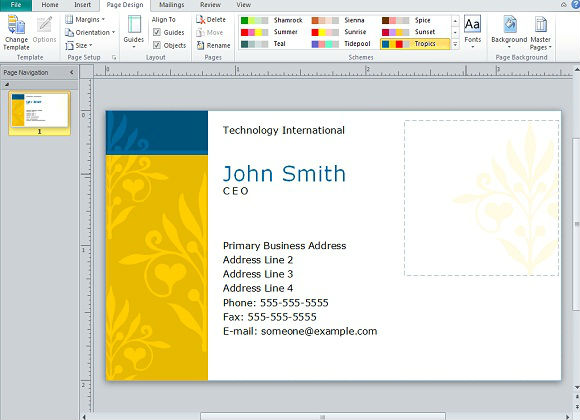Open the Master Pages menu
The height and width of the screenshot is (420, 580).
(x=540, y=33)
